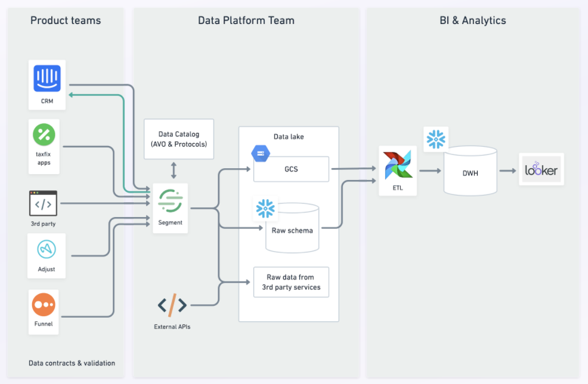Click the "Data lake" title
The width and height of the screenshot is (588, 384).
coord(289,137)
